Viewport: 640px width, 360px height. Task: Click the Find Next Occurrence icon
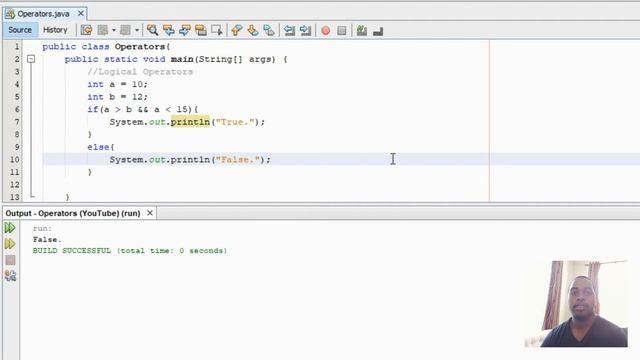pos(184,30)
